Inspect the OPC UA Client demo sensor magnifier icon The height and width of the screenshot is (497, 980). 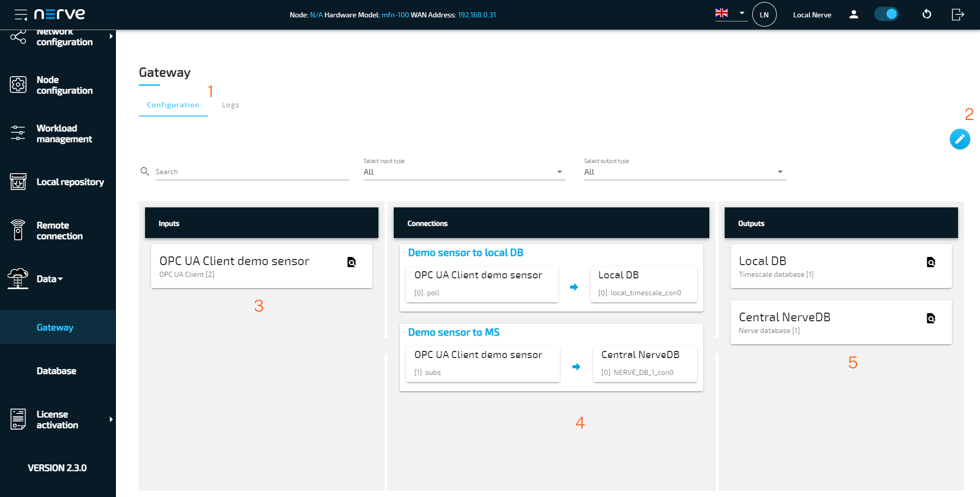[351, 262]
